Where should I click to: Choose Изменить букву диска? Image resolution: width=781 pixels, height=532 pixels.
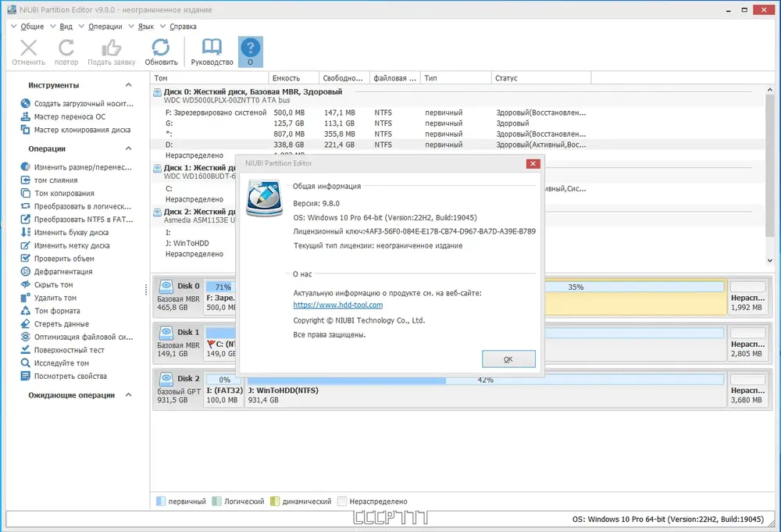point(65,232)
